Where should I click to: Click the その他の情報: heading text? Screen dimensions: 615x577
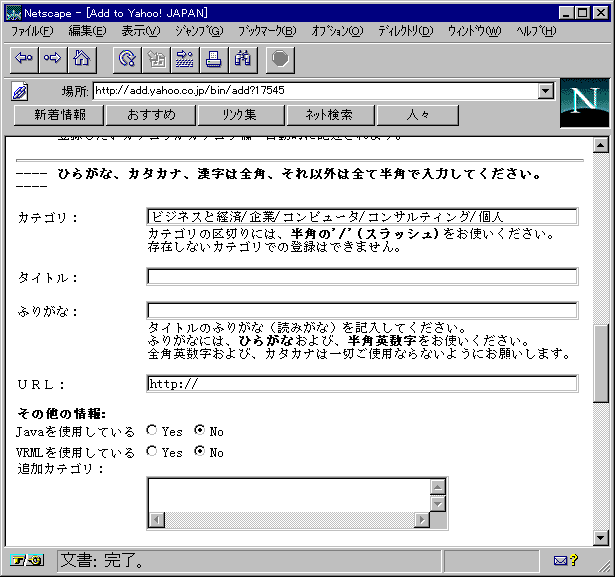coord(62,413)
